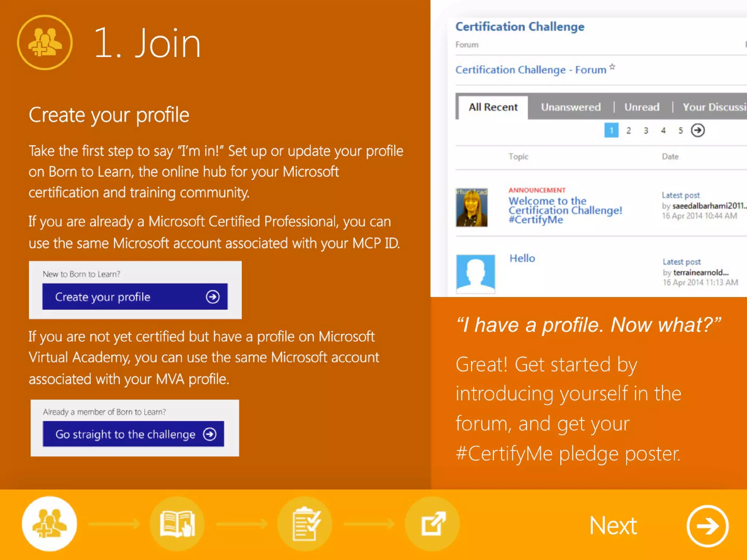The image size is (747, 560).
Task: Click the ANNOUNCEMENT tag label
Action: [x=537, y=190]
